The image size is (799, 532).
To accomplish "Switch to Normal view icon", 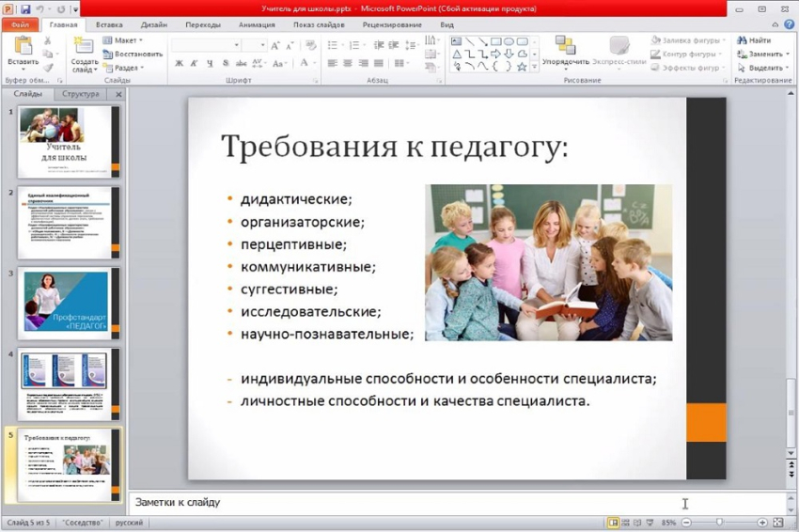I will 613,523.
